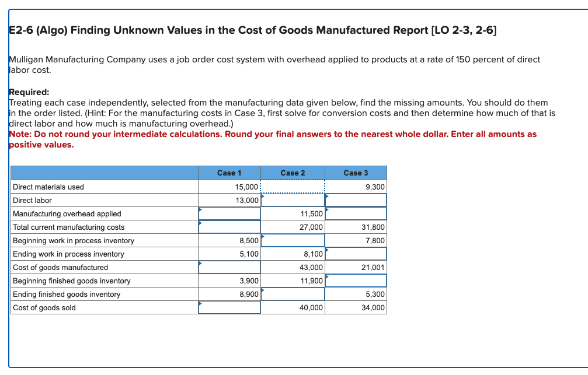Click Case 1 value 15,000
This screenshot has width=588, height=375.
[247, 187]
